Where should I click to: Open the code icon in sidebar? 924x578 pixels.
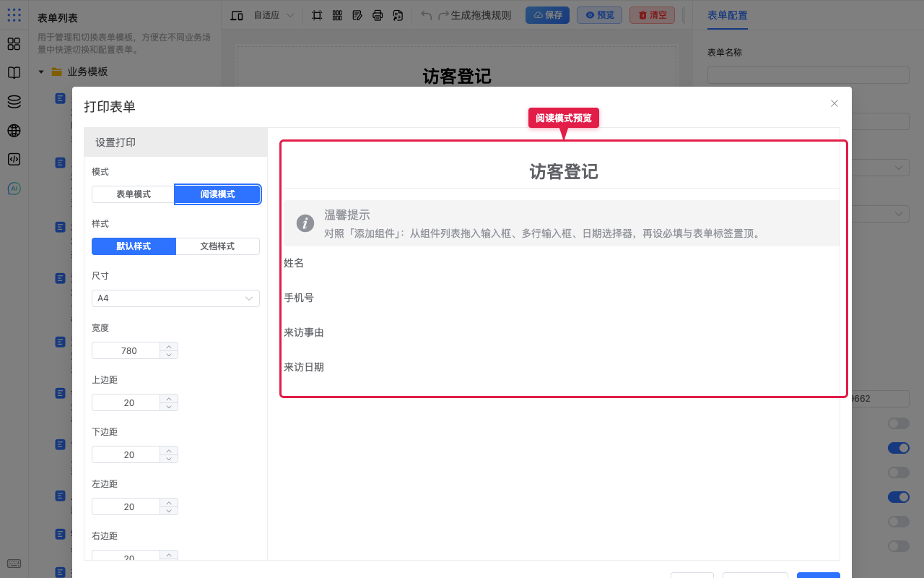[x=14, y=160]
